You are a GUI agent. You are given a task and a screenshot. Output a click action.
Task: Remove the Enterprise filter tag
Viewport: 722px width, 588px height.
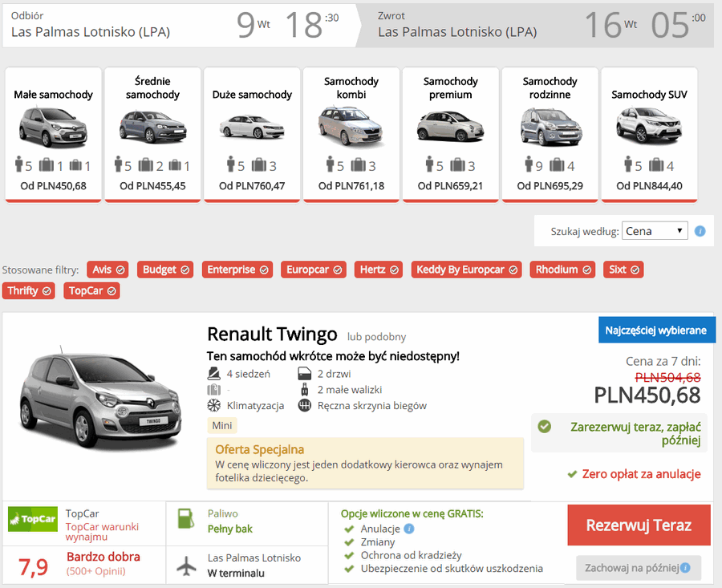(237, 270)
